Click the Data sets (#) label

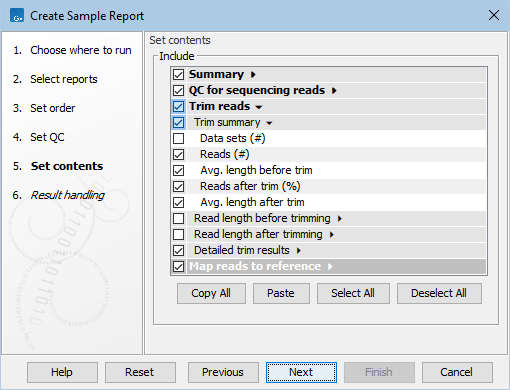pos(233,138)
